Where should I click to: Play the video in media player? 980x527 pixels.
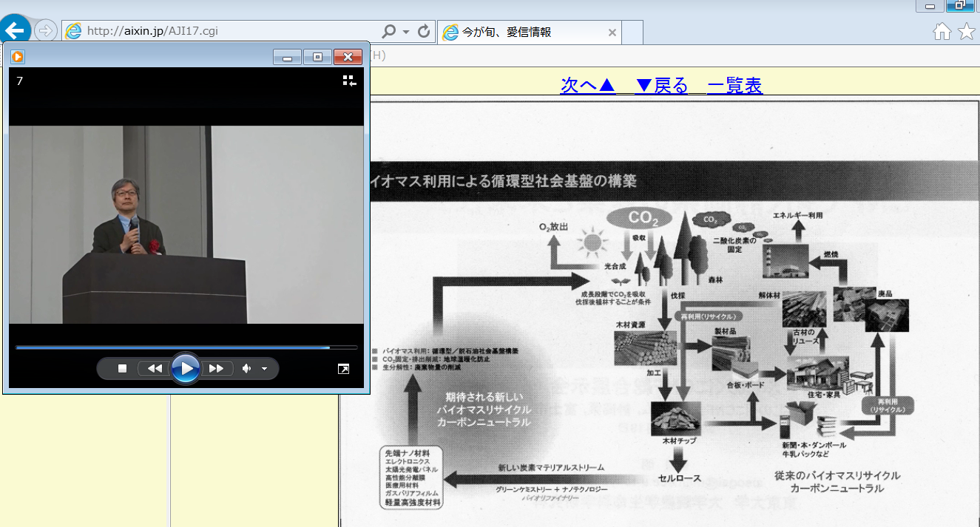186,368
